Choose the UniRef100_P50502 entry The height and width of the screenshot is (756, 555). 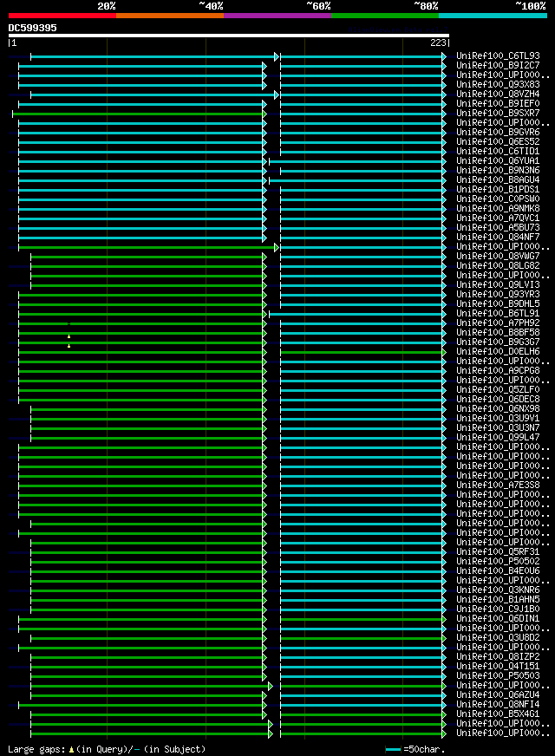[x=498, y=561]
